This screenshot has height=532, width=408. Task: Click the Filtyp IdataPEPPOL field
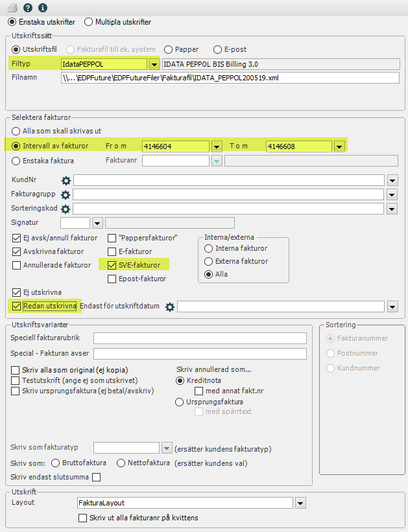pos(104,64)
